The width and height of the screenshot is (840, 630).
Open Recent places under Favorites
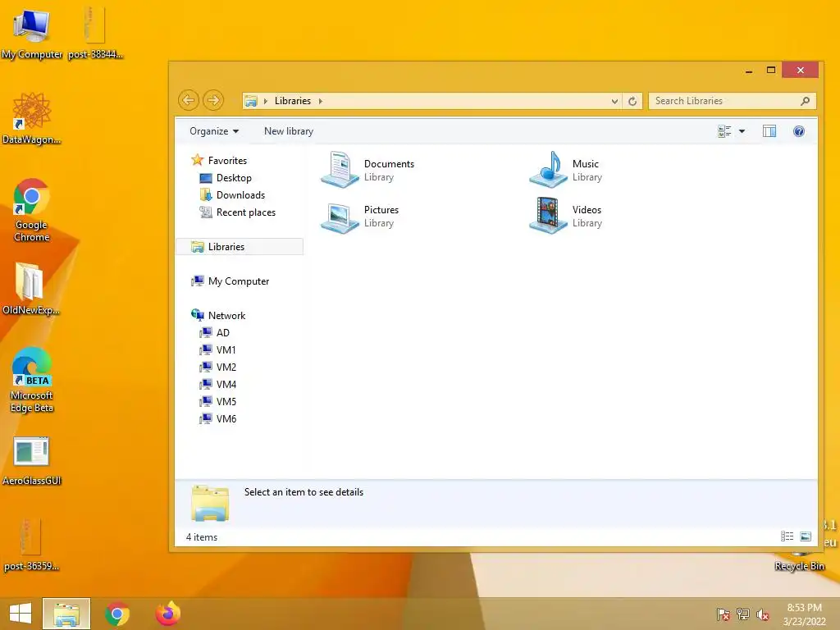(x=246, y=212)
